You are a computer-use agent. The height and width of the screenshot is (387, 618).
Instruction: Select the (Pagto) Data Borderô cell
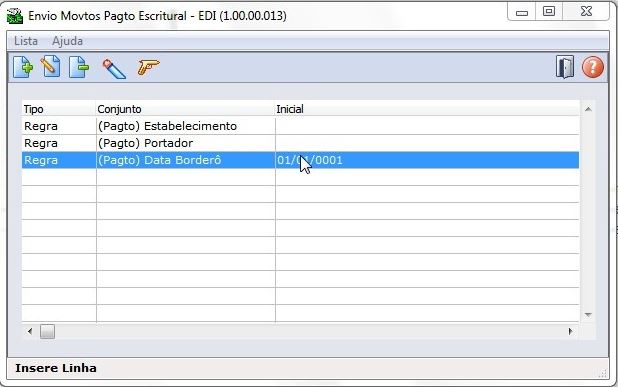tap(186, 160)
